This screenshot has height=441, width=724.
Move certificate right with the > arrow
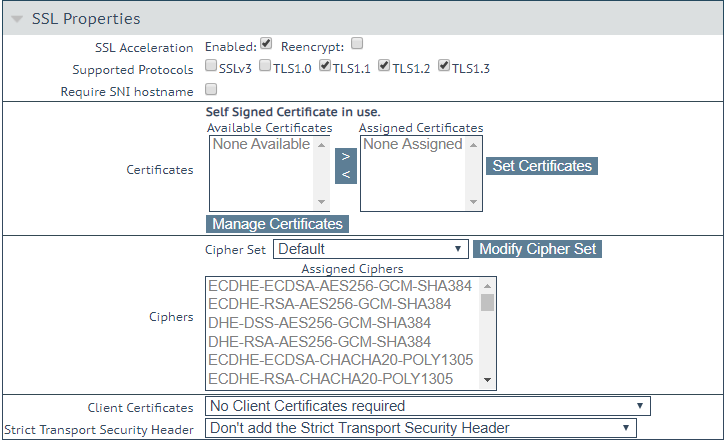click(346, 157)
